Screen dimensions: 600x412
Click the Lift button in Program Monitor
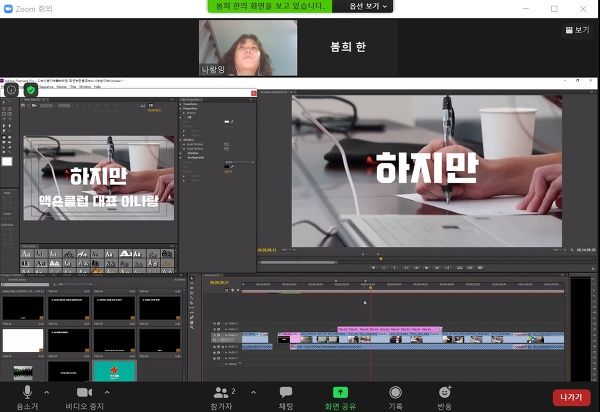click(x=460, y=268)
